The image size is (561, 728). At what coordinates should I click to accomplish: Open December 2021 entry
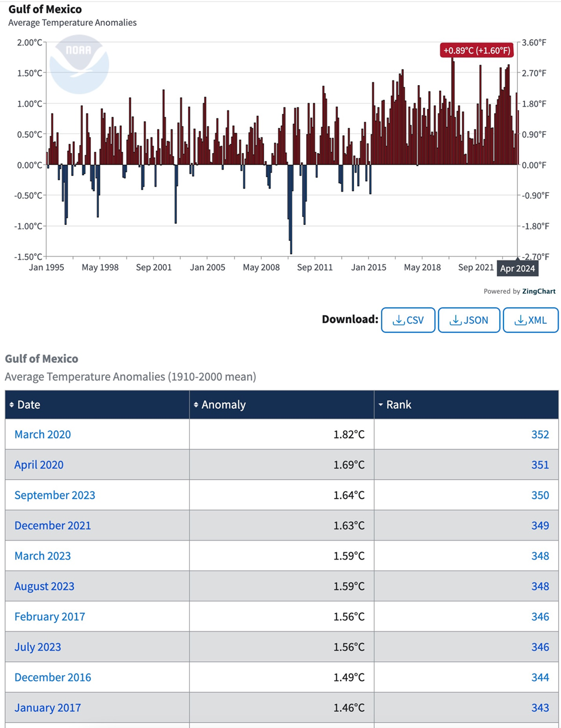52,526
